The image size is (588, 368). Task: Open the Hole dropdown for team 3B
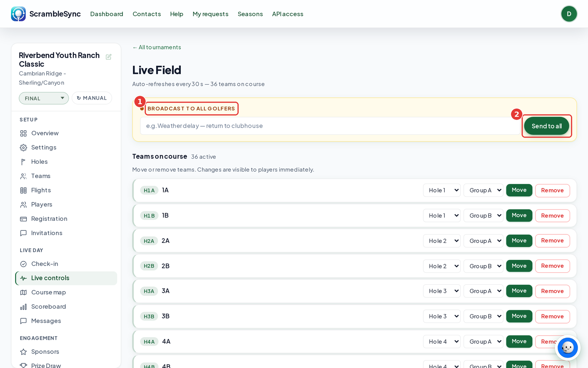coord(442,316)
